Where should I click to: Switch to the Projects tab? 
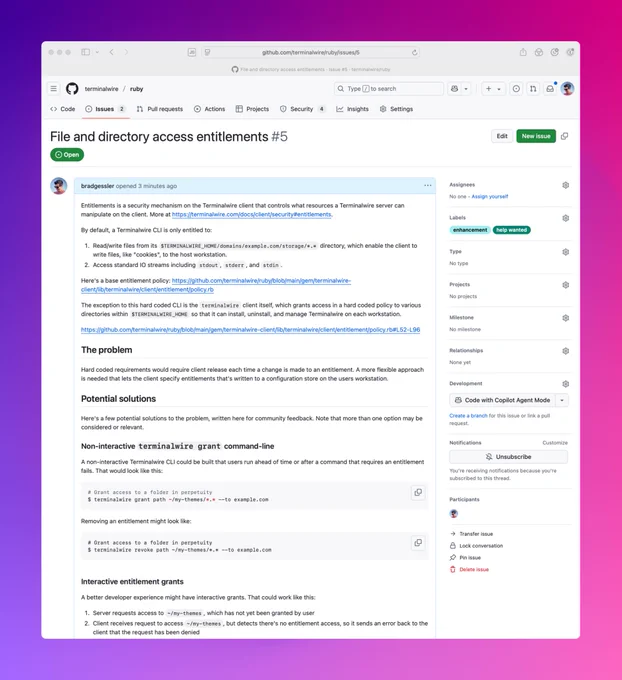252,109
